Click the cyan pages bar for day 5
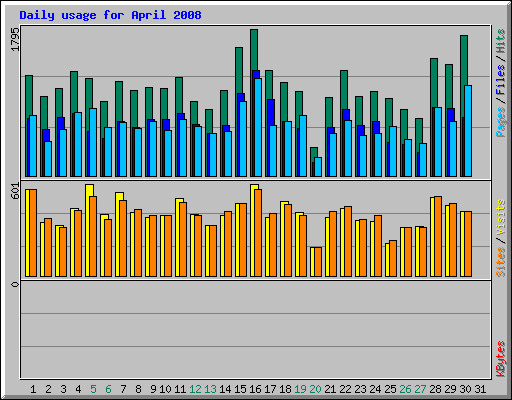 (93, 142)
